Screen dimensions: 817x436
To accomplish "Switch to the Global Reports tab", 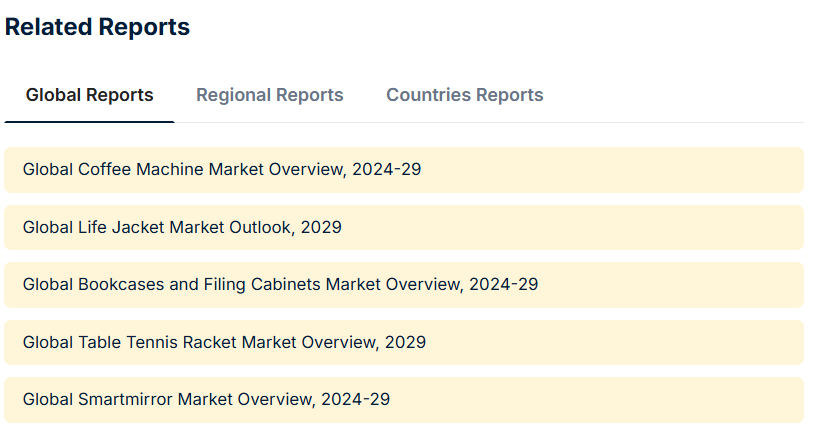I will tap(89, 95).
